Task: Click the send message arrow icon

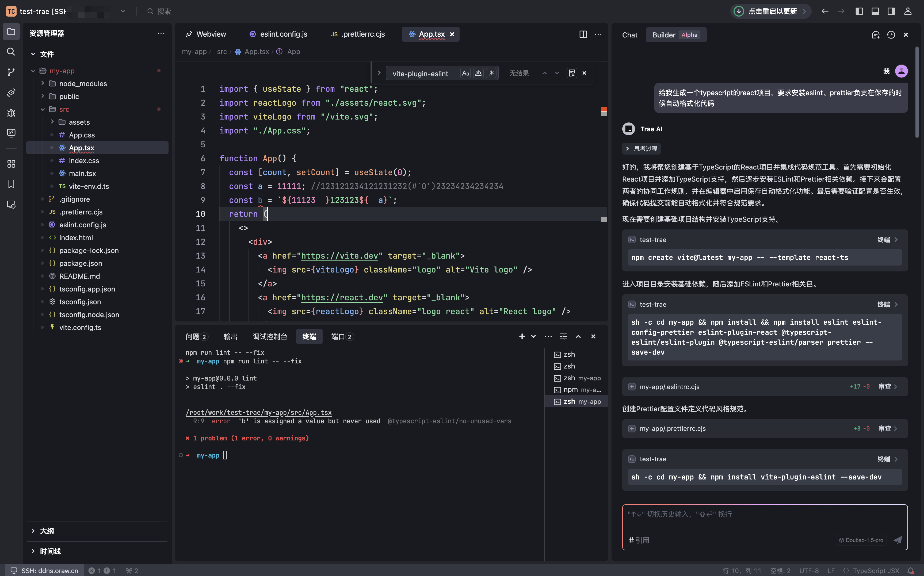Action: [x=897, y=540]
